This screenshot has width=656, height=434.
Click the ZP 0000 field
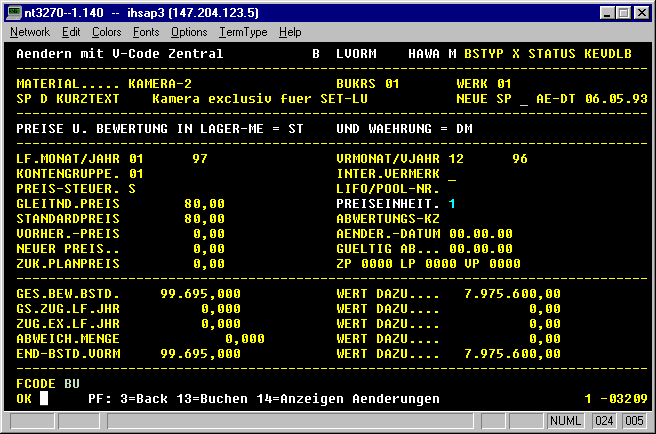364,264
